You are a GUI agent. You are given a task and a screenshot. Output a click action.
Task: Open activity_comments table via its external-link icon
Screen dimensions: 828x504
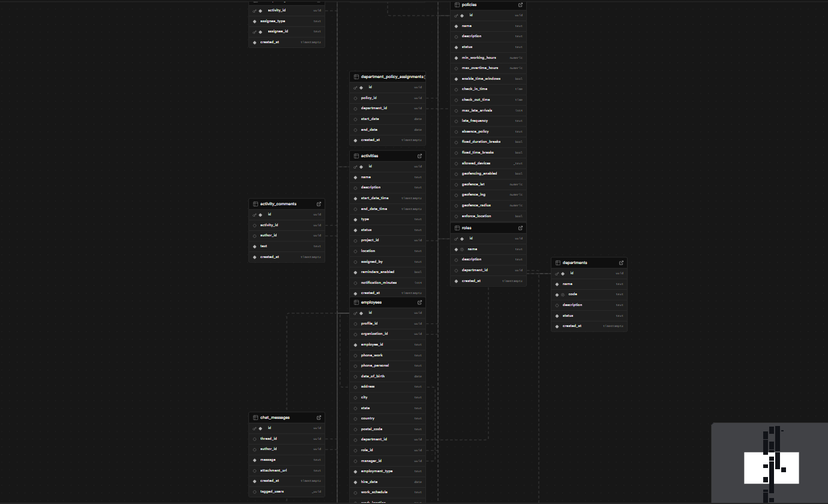[x=319, y=204]
